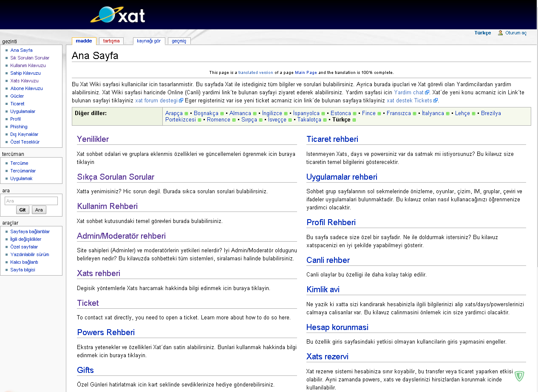This screenshot has width=538, height=392.
Task: Click the green plus icon after Boşnakça
Action: point(222,114)
